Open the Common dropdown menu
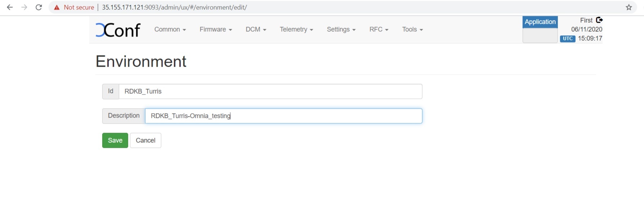Screen dimensions: 644x199 tap(170, 30)
